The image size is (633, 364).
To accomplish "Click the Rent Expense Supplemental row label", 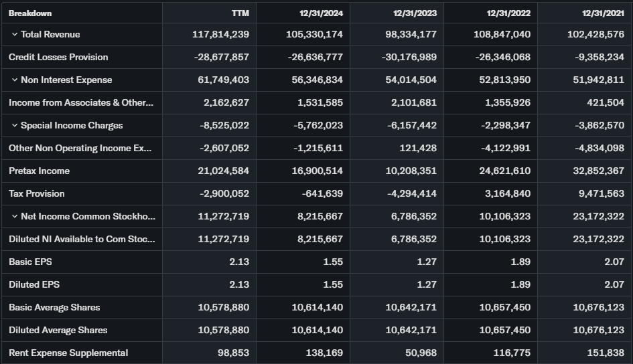I will coord(68,353).
